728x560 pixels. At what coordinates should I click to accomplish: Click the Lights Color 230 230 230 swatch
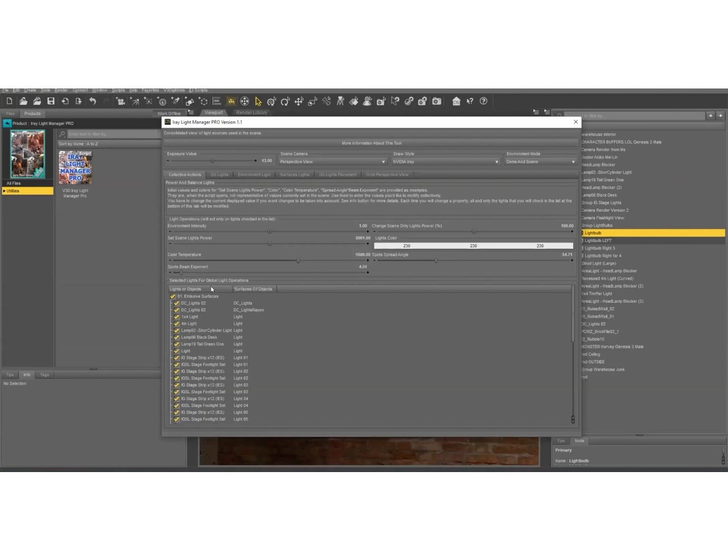click(474, 246)
